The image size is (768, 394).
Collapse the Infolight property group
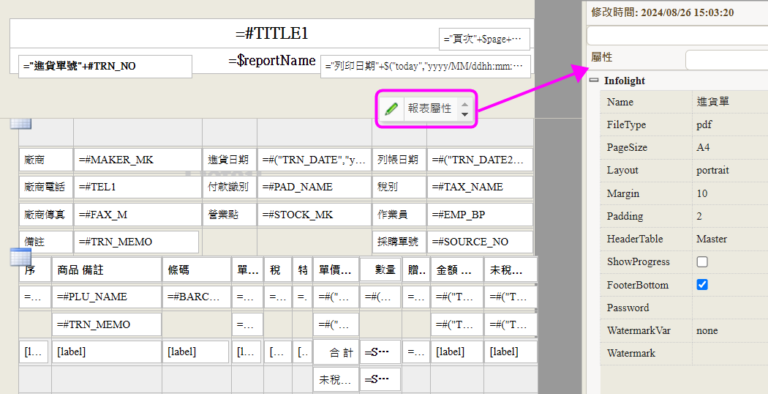pyautogui.click(x=594, y=80)
